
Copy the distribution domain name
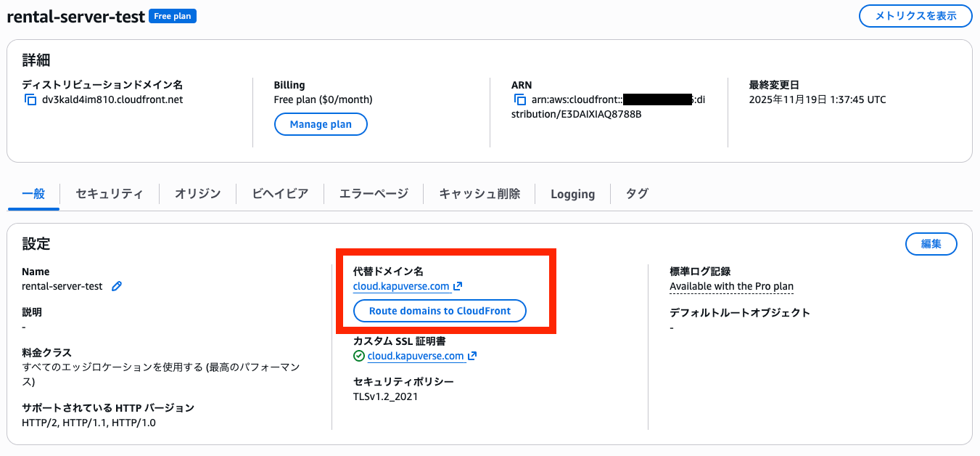click(30, 99)
